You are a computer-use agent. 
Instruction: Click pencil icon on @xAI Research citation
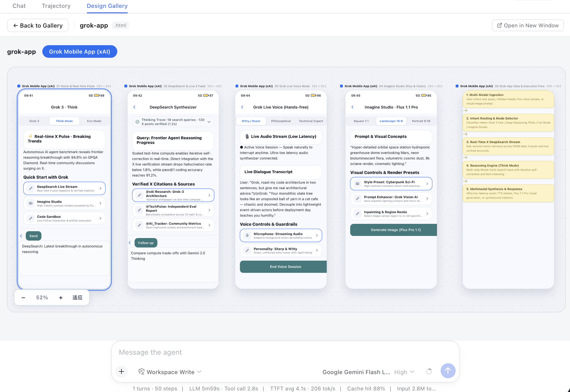[140, 195]
